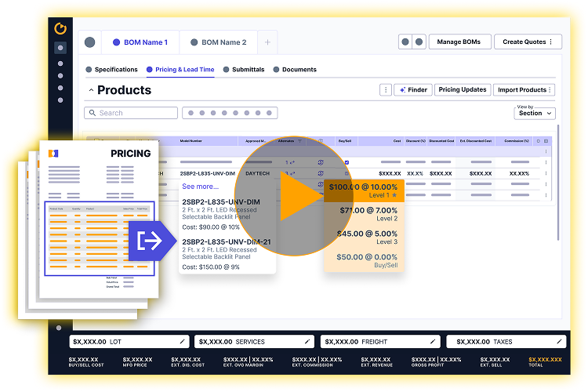Viewport: 588px width, 392px height.
Task: Click the See more... link
Action: (x=200, y=187)
